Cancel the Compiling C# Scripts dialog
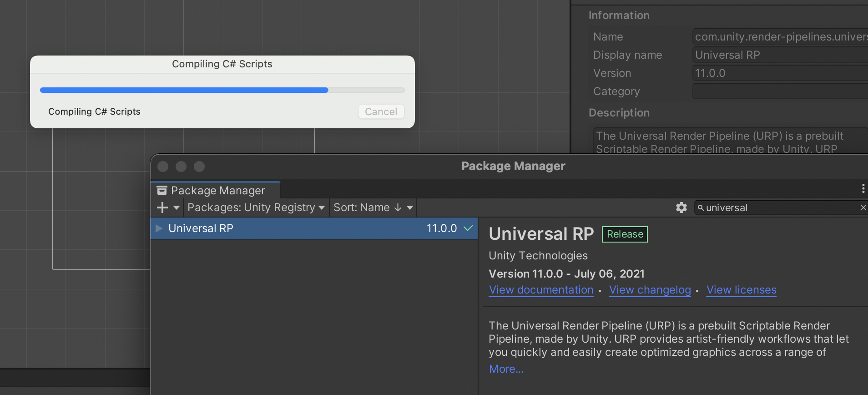This screenshot has width=868, height=395. click(x=381, y=112)
